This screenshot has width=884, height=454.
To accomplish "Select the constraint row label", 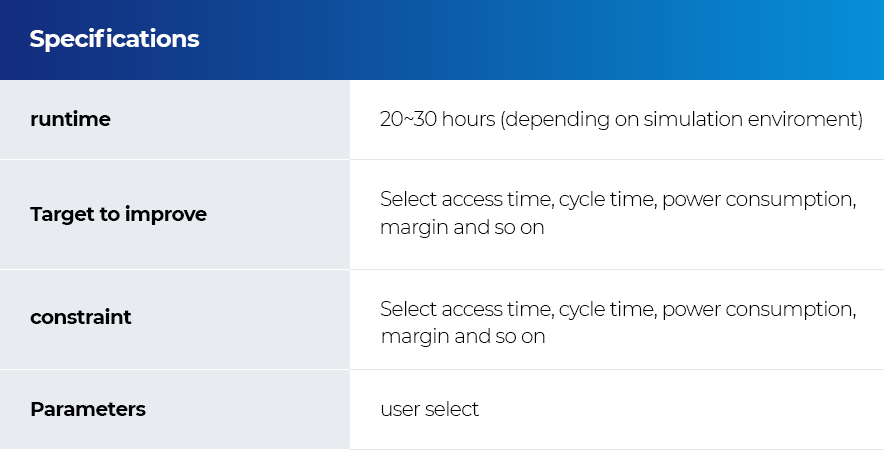I will pos(81,317).
